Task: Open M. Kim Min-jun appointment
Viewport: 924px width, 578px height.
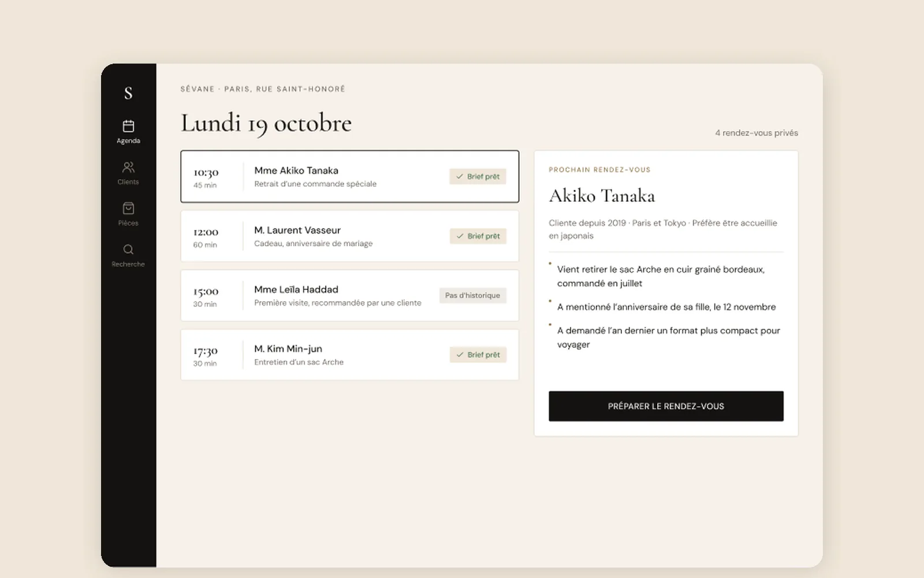Action: tap(349, 355)
